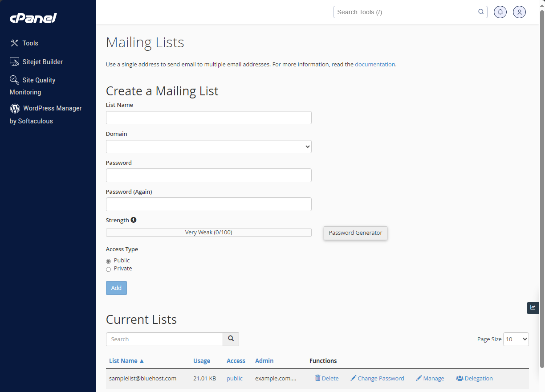This screenshot has width=545, height=392.
Task: Open the documentation link
Action: (374, 64)
